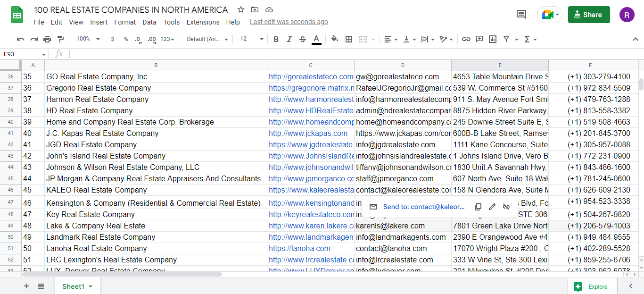Open the Default (Arial) font dropdown
This screenshot has height=294, width=644.
click(x=207, y=39)
